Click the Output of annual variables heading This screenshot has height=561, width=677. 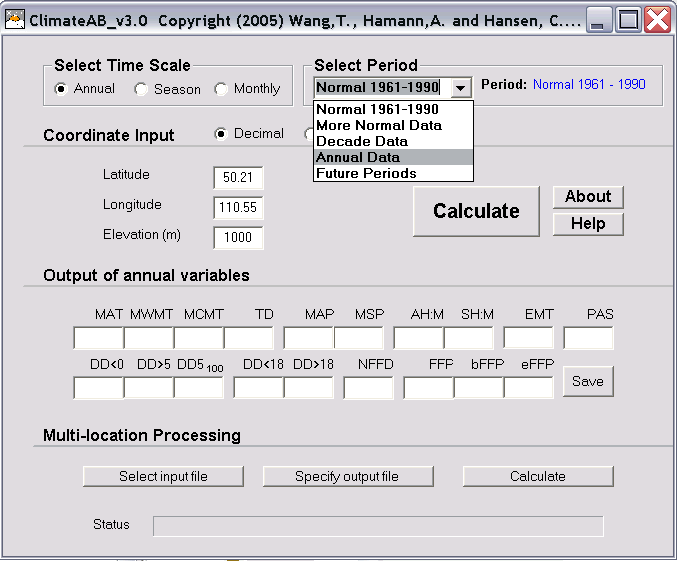coord(146,276)
